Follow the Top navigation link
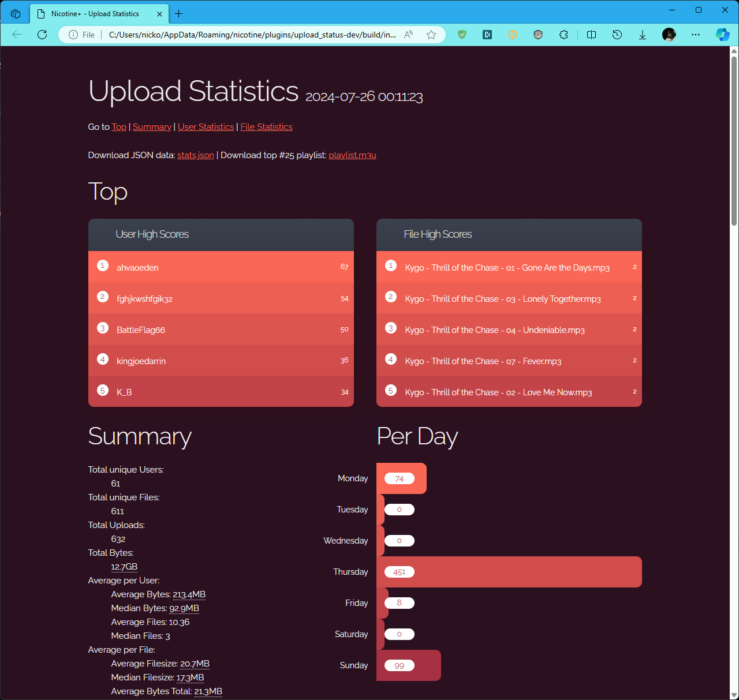The height and width of the screenshot is (700, 739). click(x=119, y=127)
